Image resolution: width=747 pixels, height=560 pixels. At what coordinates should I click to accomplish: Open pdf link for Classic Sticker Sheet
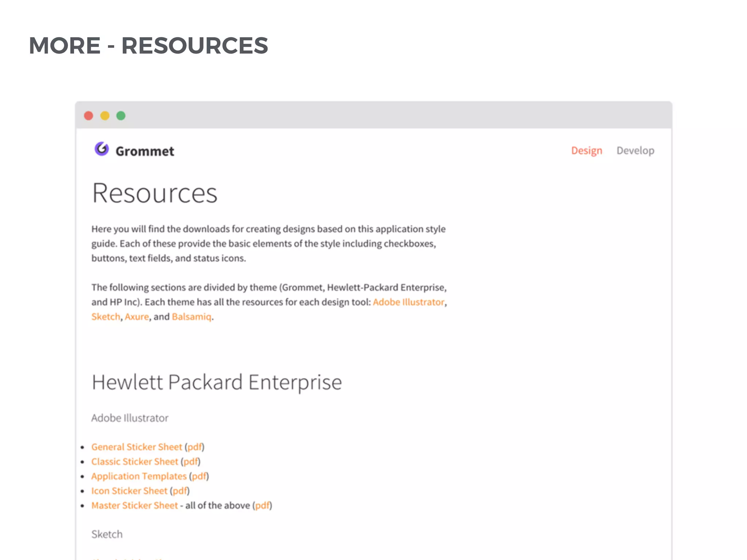[191, 462]
